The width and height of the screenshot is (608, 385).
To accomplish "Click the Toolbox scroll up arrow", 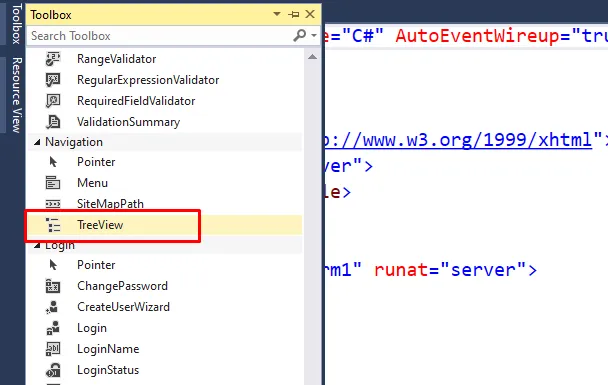I will coord(313,57).
